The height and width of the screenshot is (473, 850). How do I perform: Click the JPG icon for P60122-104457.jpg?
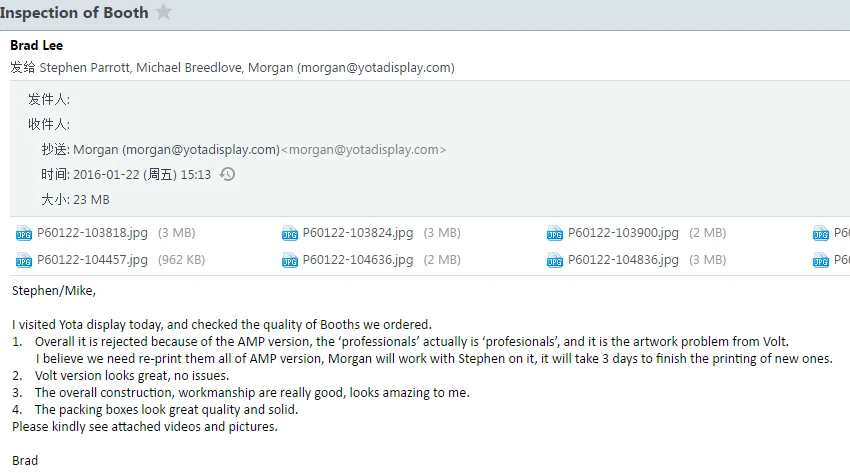[24, 261]
